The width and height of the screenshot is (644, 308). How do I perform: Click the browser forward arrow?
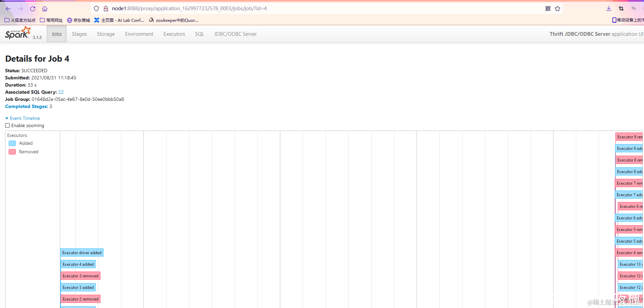20,9
